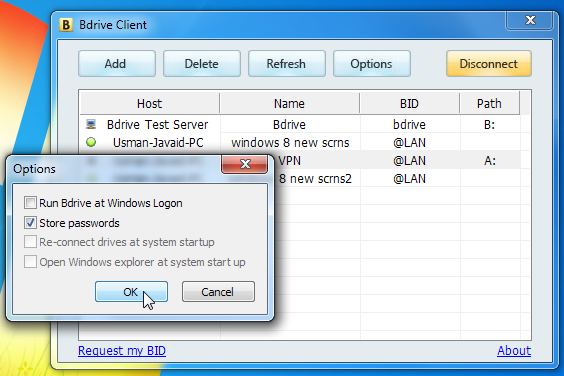564x376 pixels.
Task: Click the Bdrive Client app icon in title bar
Action: [x=66, y=25]
